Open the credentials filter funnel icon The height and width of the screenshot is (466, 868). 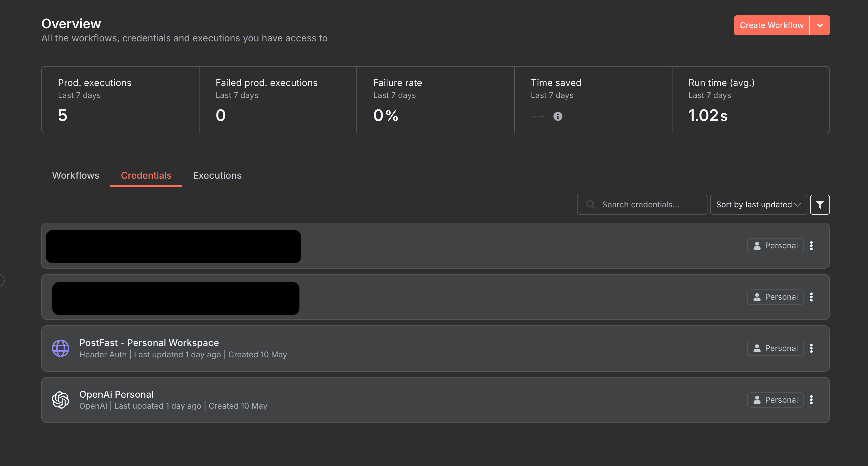(820, 205)
